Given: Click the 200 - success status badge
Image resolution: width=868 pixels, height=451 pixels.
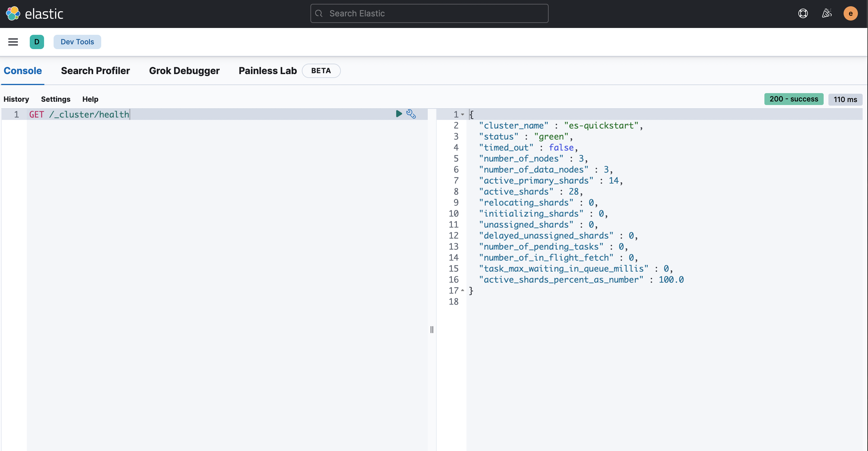Looking at the screenshot, I should click(794, 99).
